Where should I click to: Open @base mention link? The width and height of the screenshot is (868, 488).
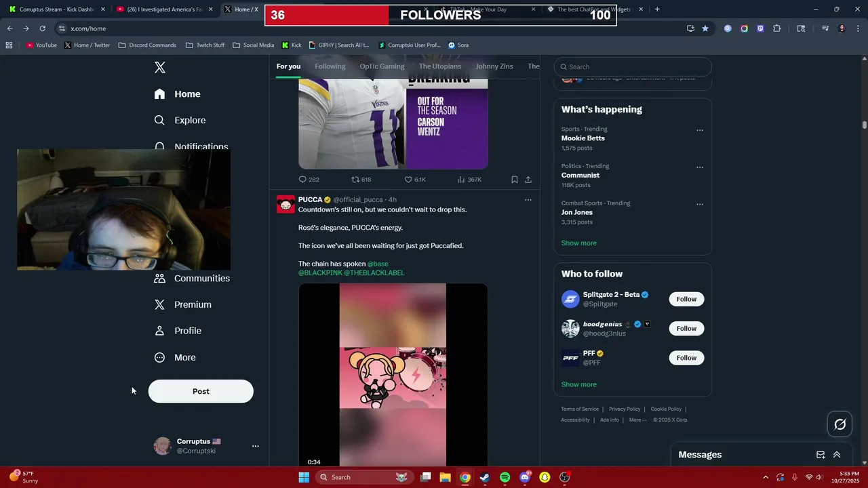pos(378,264)
